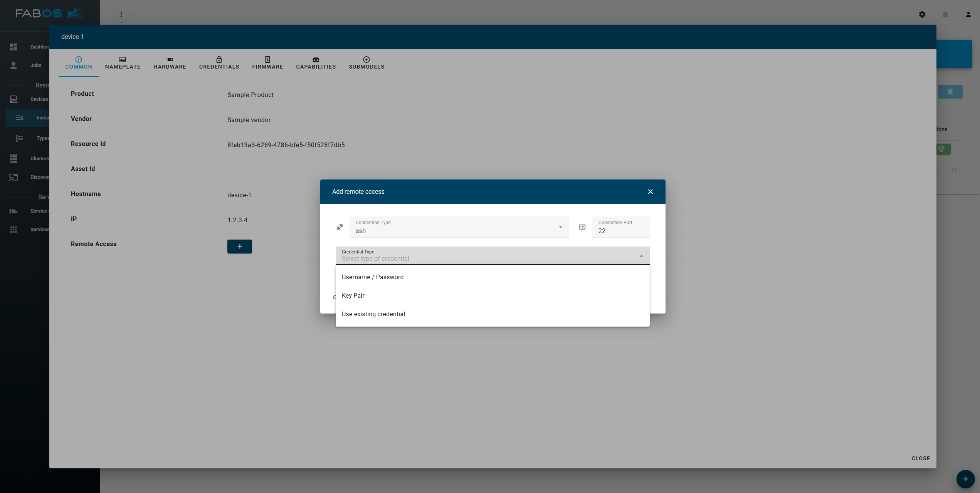The height and width of the screenshot is (493, 980).
Task: Collapse the Credential Type dropdown
Action: [641, 255]
